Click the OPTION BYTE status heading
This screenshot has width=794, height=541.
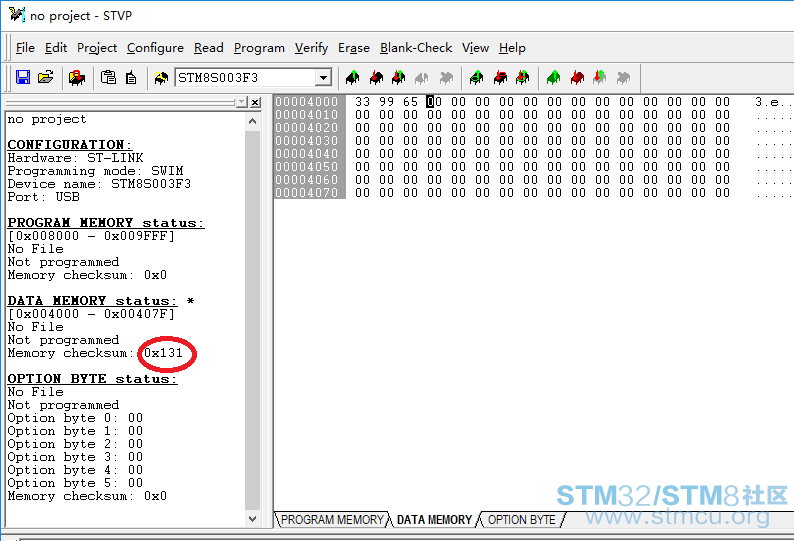[x=92, y=379]
